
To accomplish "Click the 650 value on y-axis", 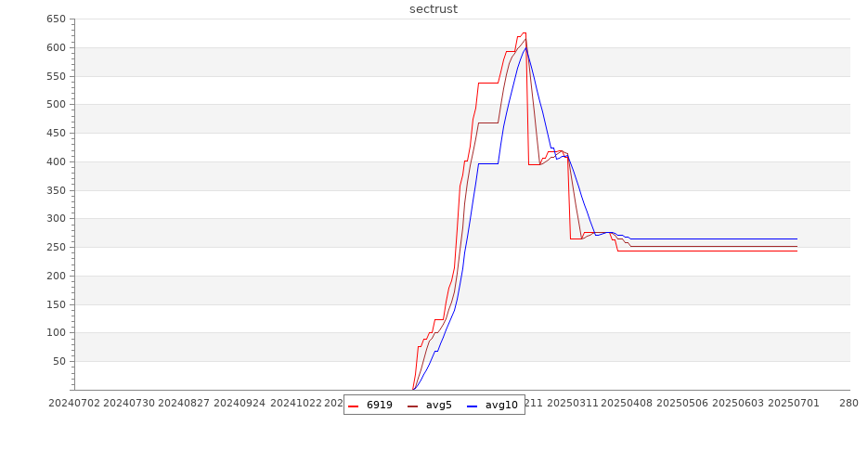I will (x=56, y=19).
